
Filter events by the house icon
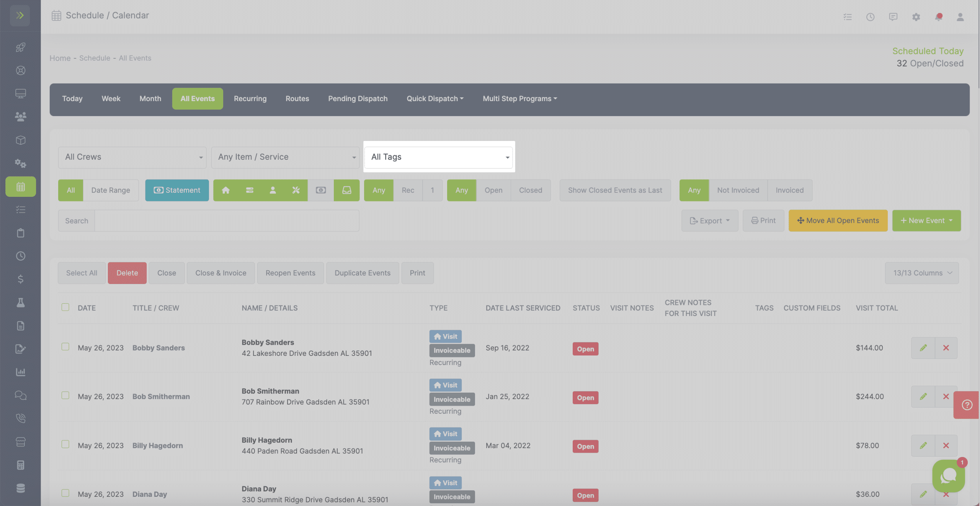click(225, 190)
